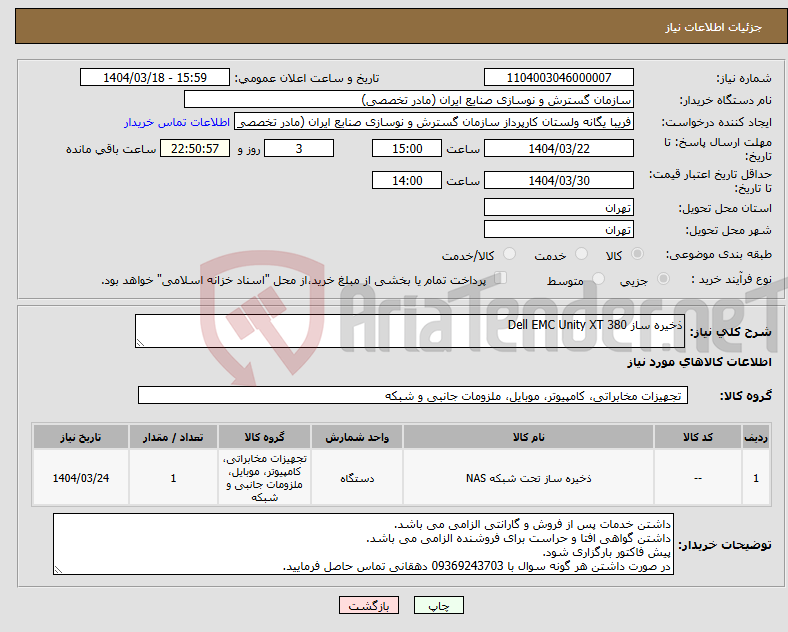This screenshot has width=788, height=632.
Task: Click the response deadline date 1404/03/22
Action: click(x=558, y=148)
